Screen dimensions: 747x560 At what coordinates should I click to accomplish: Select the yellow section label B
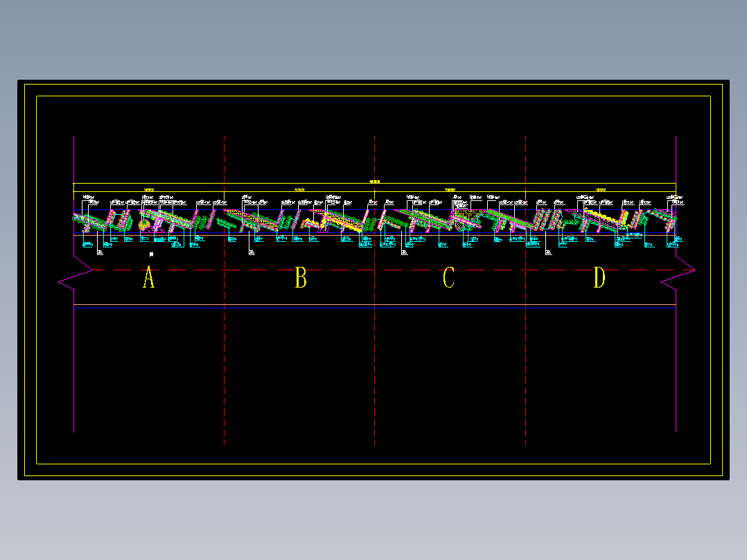pyautogui.click(x=301, y=277)
